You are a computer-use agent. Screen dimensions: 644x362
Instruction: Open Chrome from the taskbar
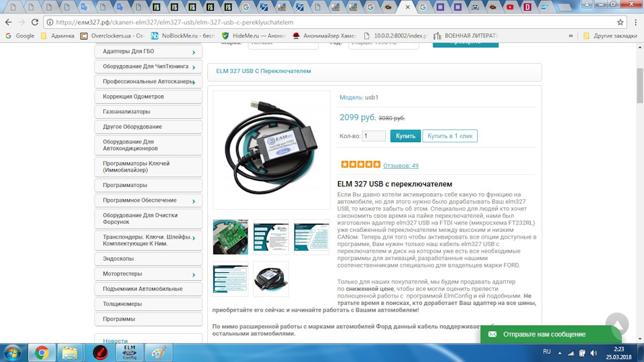coord(42,353)
